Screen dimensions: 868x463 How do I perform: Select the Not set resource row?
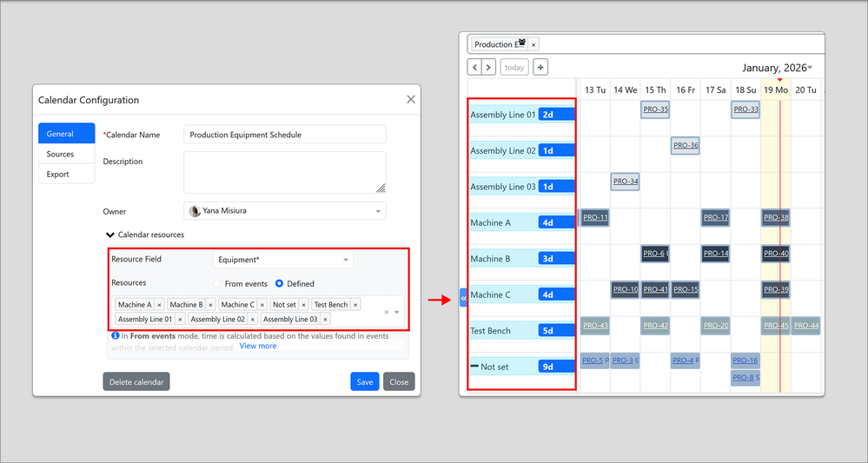(x=522, y=367)
